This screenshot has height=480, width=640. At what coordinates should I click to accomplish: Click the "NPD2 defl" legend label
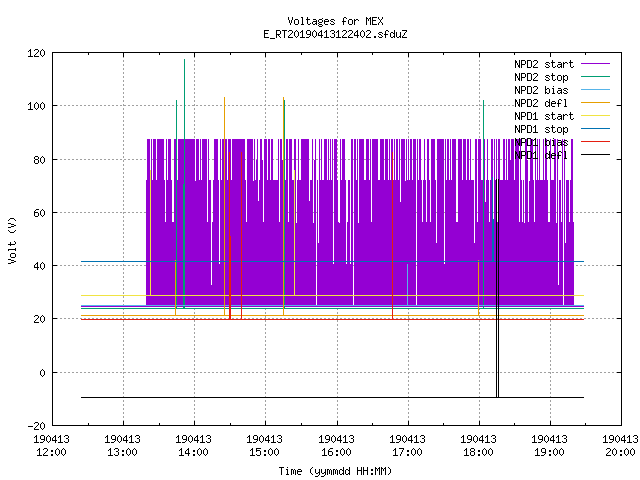pos(541,103)
